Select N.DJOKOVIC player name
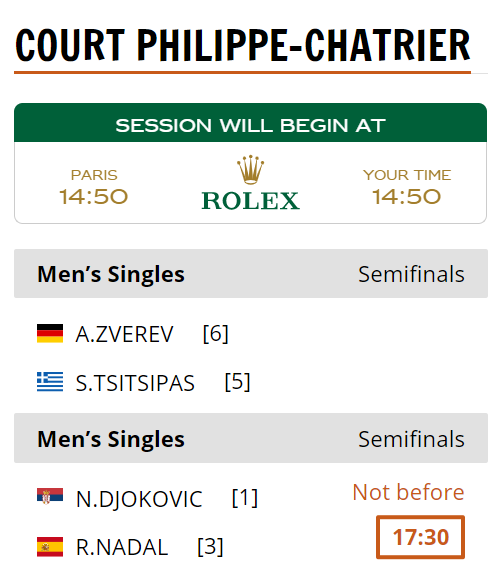Image resolution: width=504 pixels, height=587 pixels. click(139, 499)
